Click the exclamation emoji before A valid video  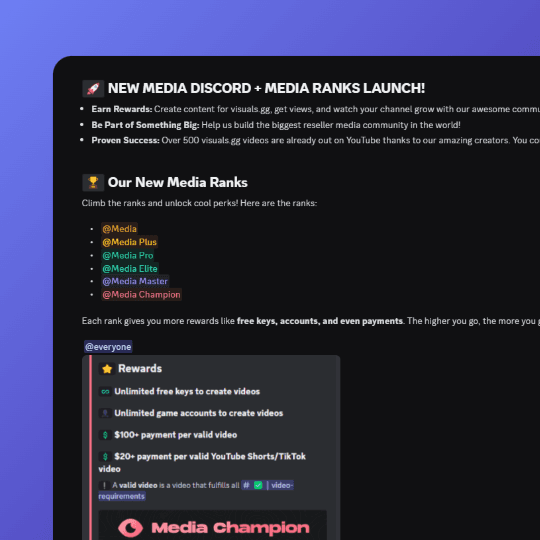click(104, 485)
